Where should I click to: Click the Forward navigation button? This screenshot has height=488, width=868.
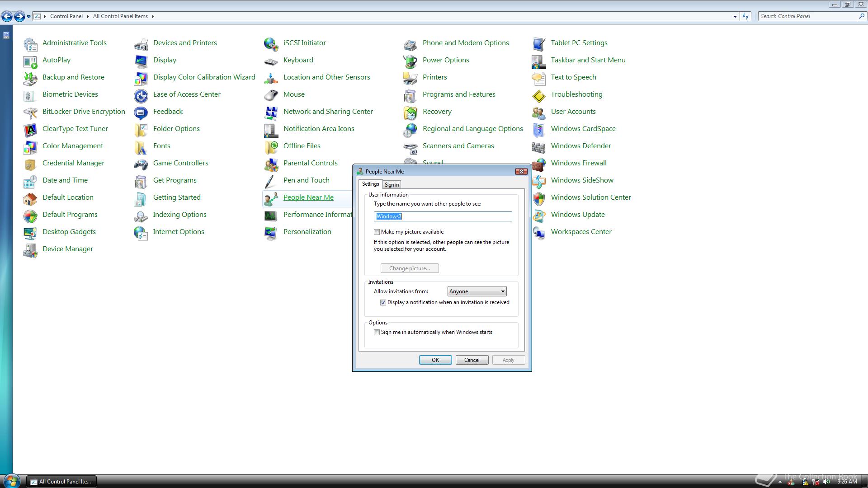[x=19, y=16]
